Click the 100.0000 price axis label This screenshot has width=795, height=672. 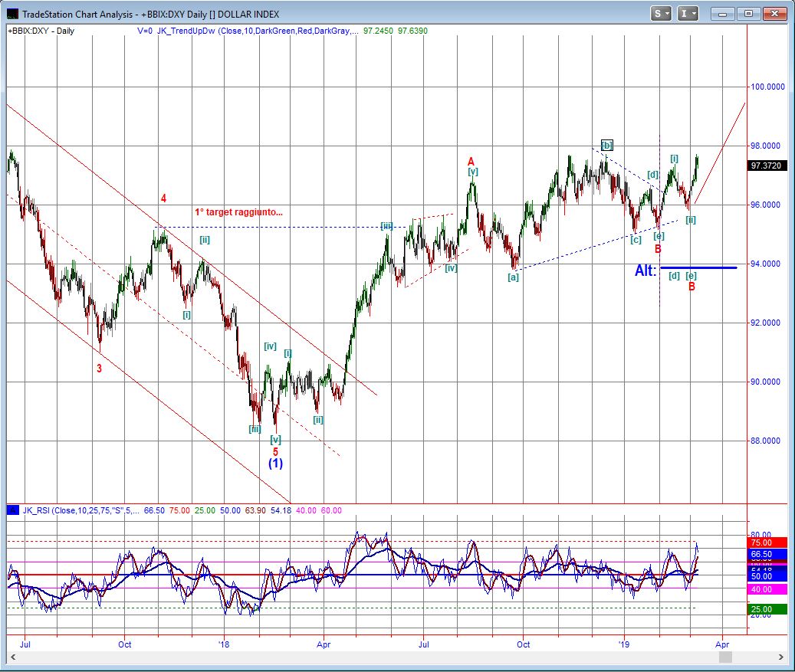(x=767, y=87)
